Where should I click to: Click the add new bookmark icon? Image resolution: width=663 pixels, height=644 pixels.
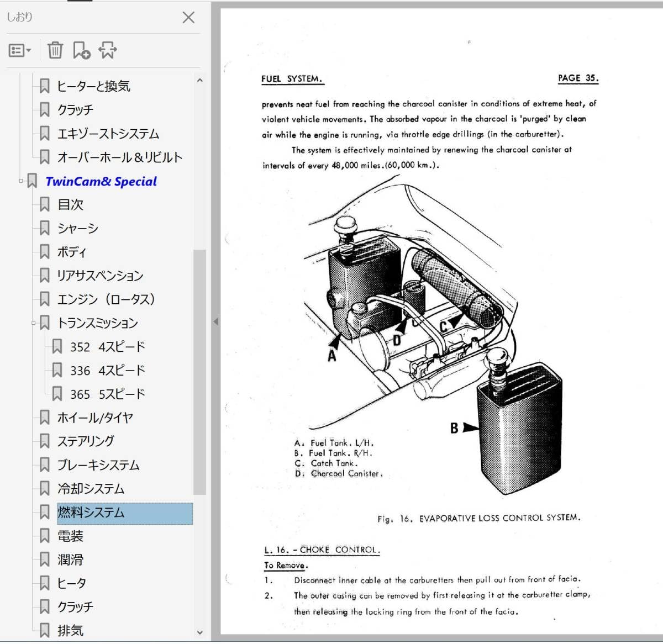(81, 50)
